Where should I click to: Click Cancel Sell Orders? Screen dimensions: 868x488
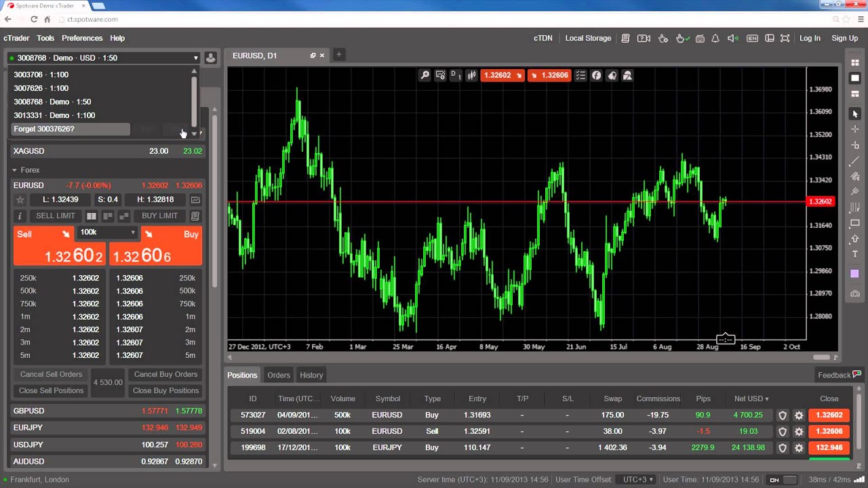[51, 374]
